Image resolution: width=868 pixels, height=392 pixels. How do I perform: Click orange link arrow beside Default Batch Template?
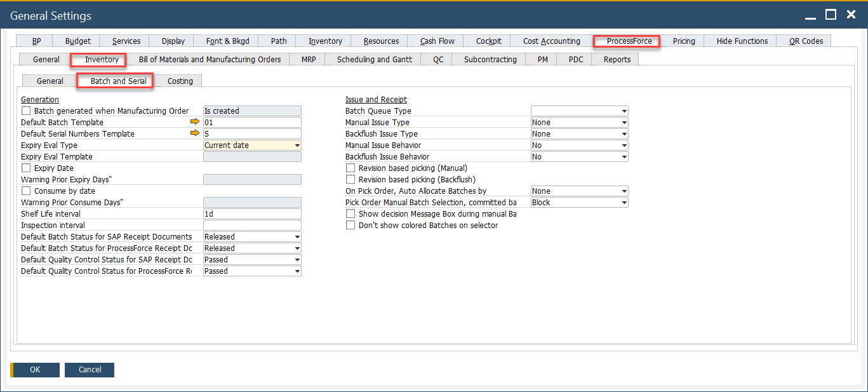point(195,122)
